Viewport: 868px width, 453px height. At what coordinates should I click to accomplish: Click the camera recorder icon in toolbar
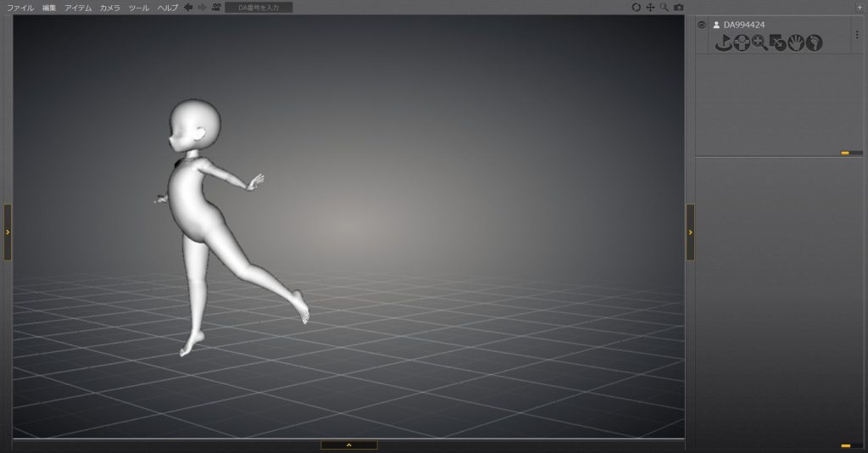(216, 8)
